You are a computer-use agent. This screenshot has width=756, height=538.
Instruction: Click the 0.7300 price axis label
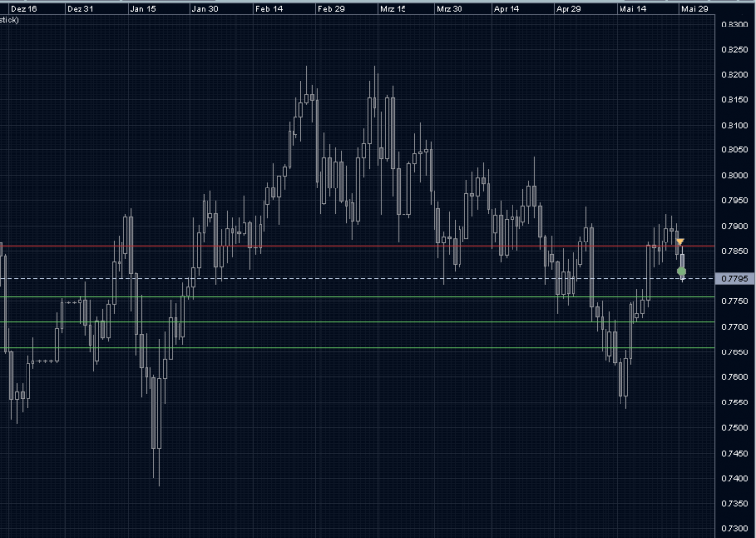(x=734, y=529)
